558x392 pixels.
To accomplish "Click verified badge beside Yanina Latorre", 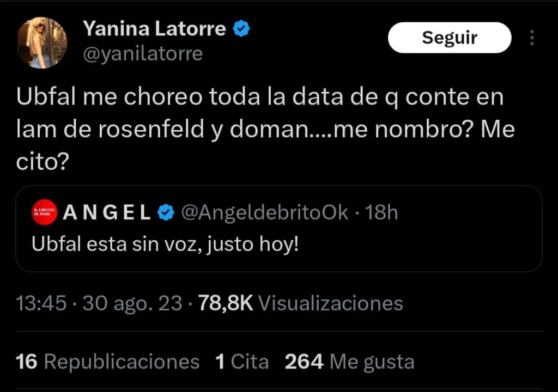I will pyautogui.click(x=241, y=29).
